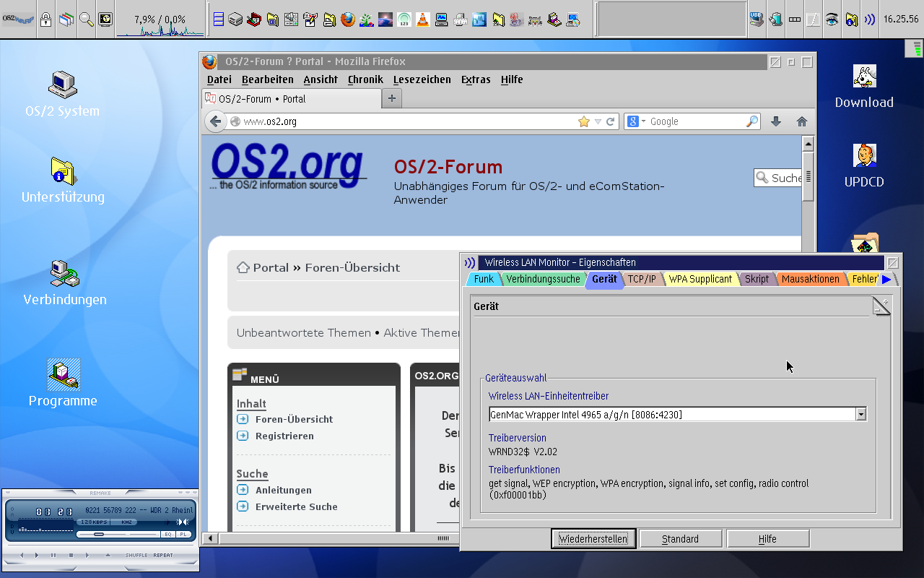Open the Programme desktop icon
The image size is (924, 578).
pyautogui.click(x=63, y=384)
